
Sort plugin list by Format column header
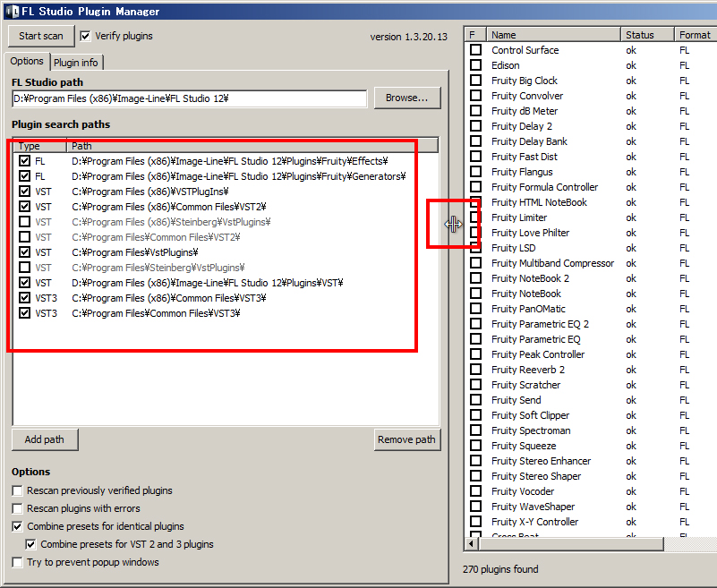(x=696, y=35)
